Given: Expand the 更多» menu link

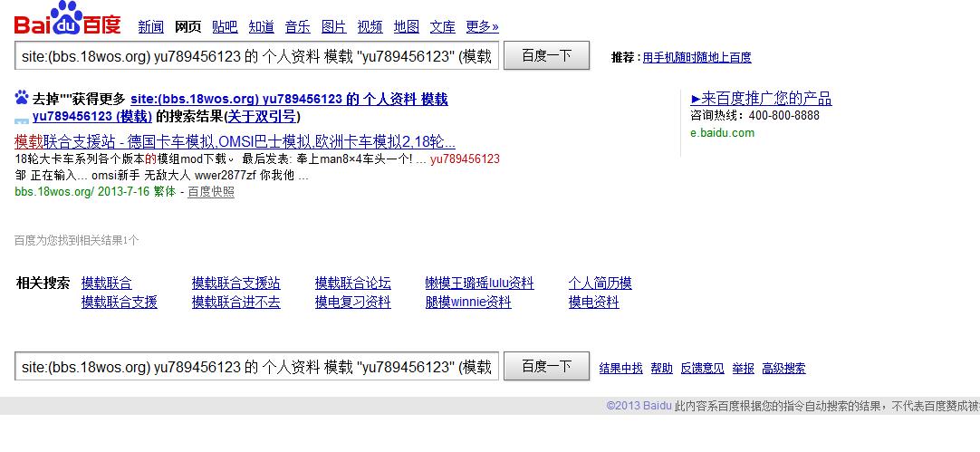Looking at the screenshot, I should (482, 27).
